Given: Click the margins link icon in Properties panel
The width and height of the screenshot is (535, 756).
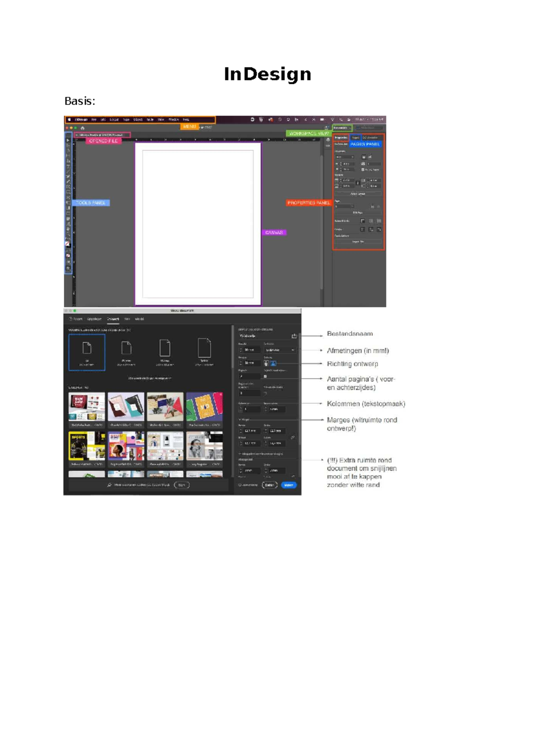Looking at the screenshot, I should click(x=358, y=183).
